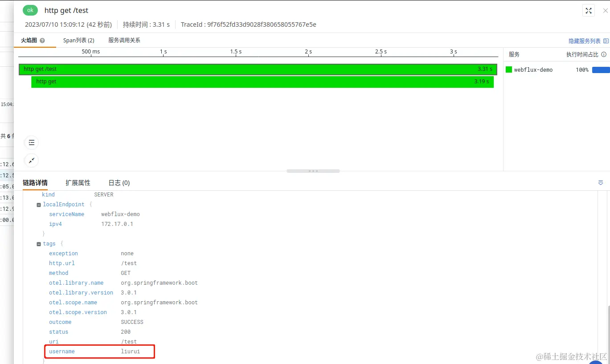Click the collapse arrows round button
This screenshot has width=610, height=364.
(x=31, y=160)
